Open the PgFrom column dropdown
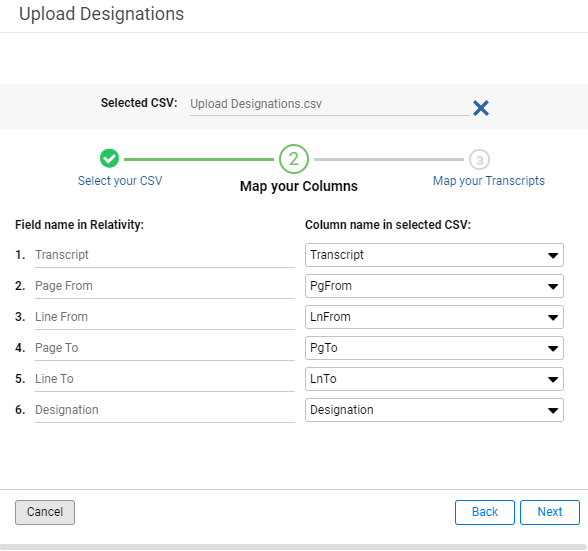 coord(434,286)
